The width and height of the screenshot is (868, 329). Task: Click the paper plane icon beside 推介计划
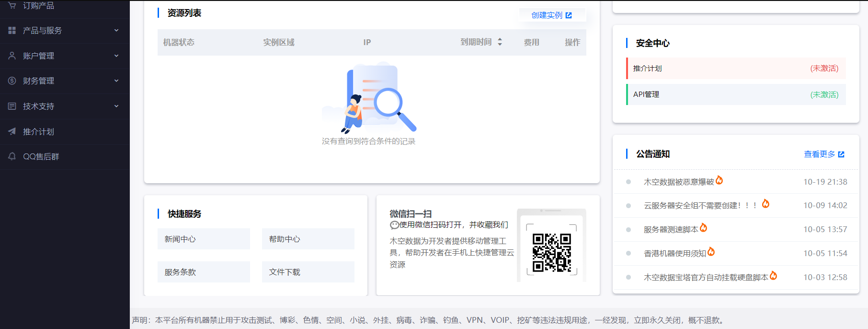point(12,131)
